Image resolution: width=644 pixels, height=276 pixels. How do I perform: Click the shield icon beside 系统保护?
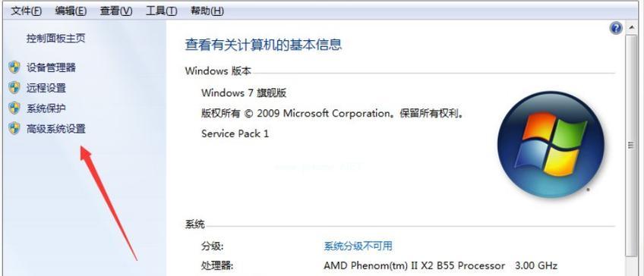(14, 108)
